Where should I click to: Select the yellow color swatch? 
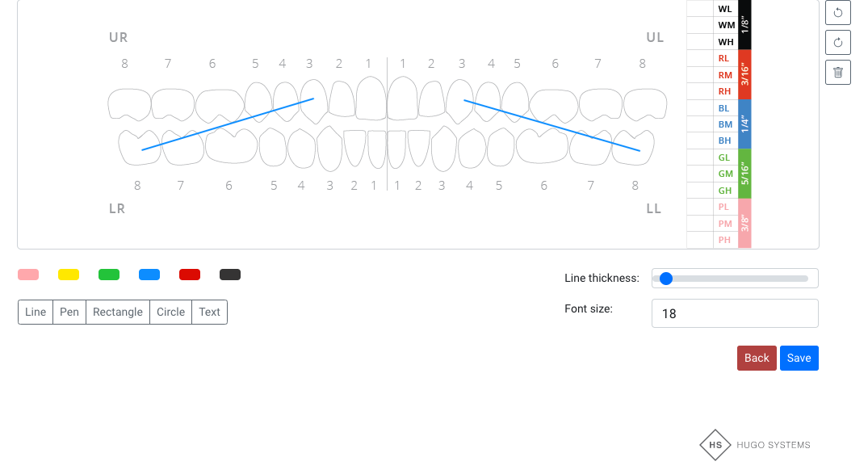click(69, 275)
